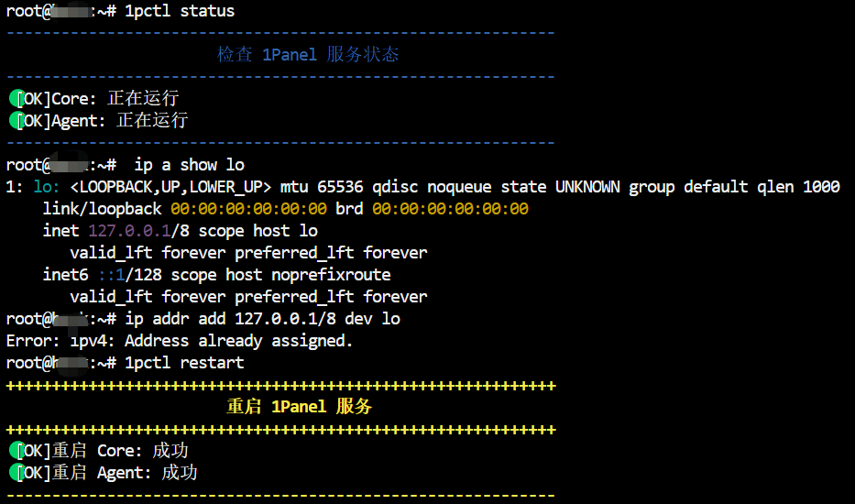Click the 'ip a show lo' command
Screen dimensions: 855x504
point(189,165)
